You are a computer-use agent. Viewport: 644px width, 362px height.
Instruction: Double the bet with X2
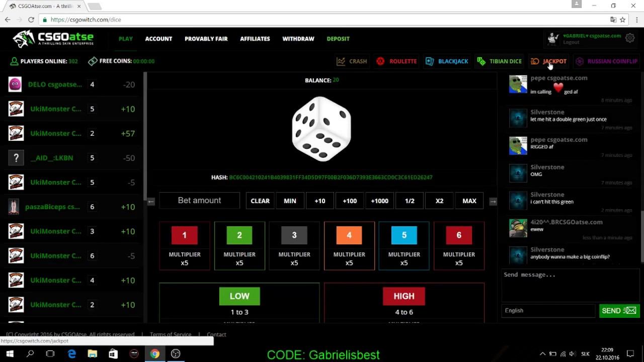tap(440, 201)
